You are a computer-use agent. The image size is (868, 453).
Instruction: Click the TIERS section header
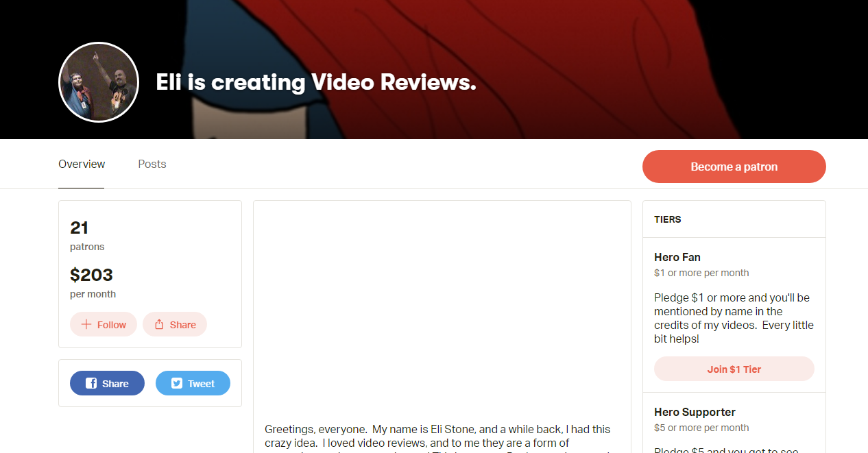[668, 219]
